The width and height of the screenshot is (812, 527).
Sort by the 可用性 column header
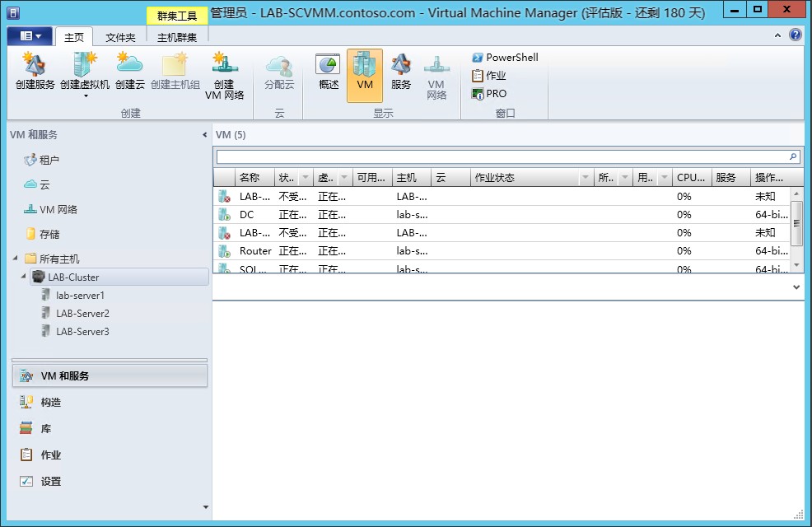tap(372, 178)
